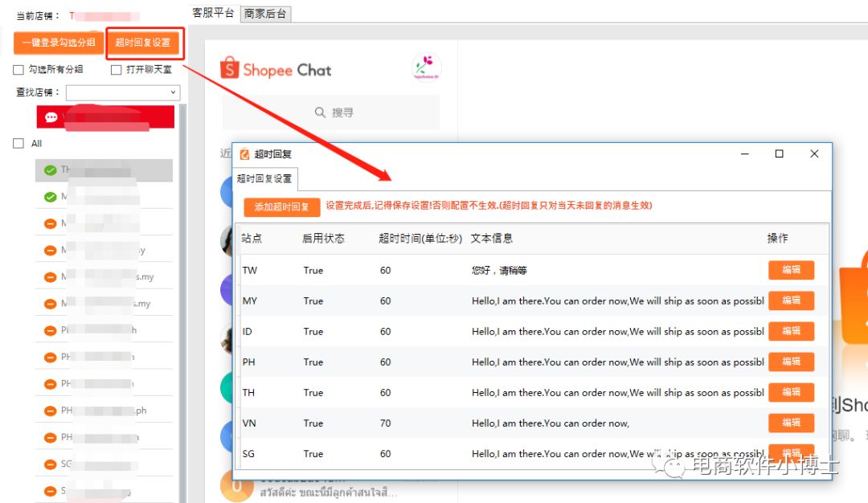Open the shop avatar flower icon

[426, 67]
